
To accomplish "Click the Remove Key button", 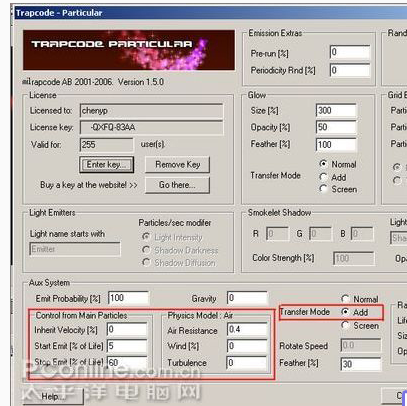I will click(177, 165).
